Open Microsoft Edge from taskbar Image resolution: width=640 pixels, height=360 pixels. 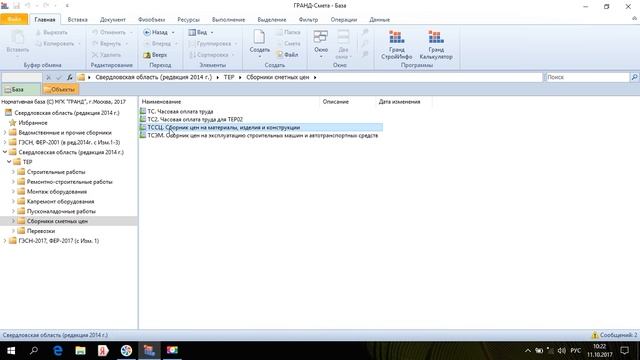click(58, 350)
